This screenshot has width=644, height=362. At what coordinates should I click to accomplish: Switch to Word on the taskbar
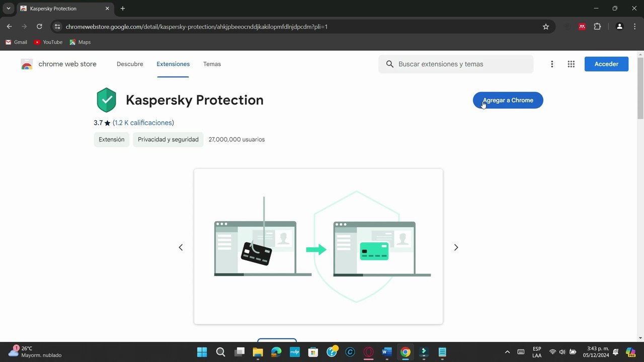[387, 352]
